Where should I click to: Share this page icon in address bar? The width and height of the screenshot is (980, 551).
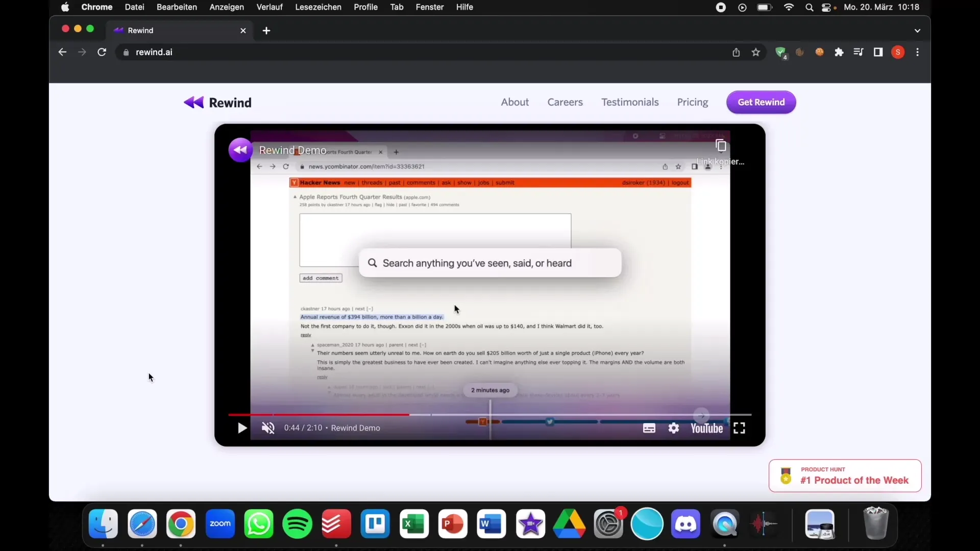pyautogui.click(x=736, y=52)
